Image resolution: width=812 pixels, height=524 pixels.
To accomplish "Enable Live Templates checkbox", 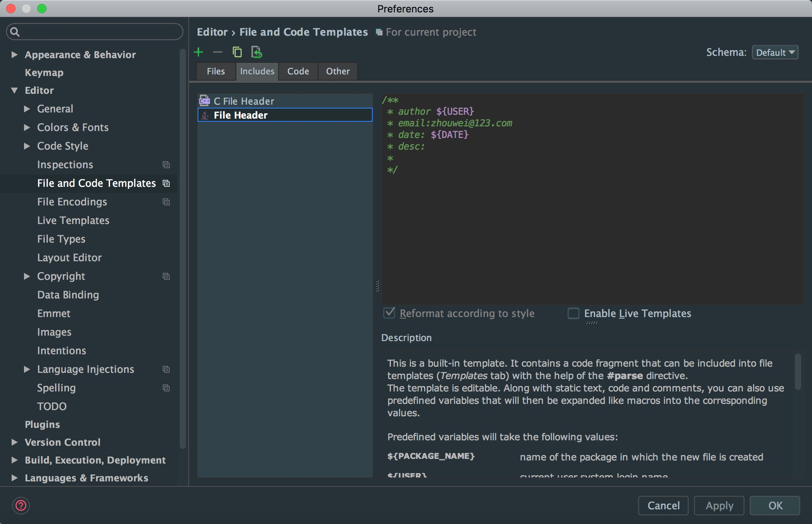I will (x=573, y=313).
